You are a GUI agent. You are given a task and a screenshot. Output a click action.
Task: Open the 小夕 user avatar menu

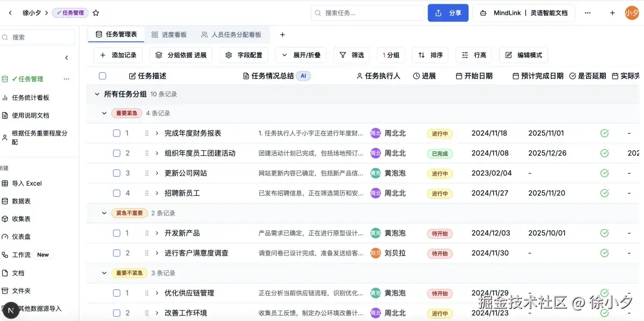tap(631, 13)
